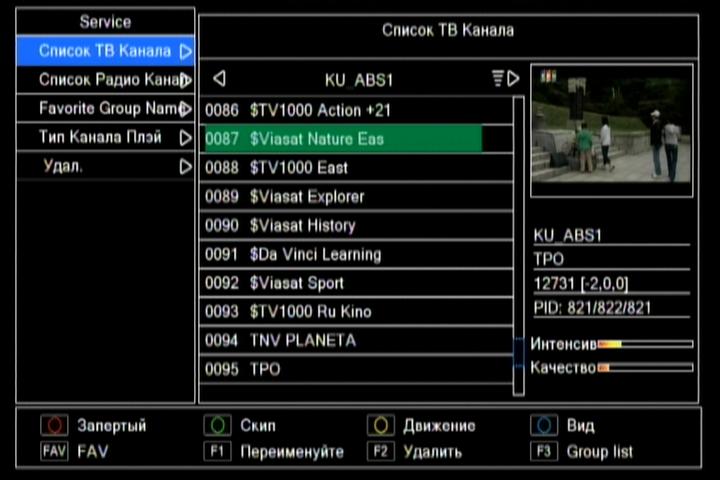Image resolution: width=720 pixels, height=480 pixels.
Task: Click the yellow Движение move button icon
Action: [381, 425]
